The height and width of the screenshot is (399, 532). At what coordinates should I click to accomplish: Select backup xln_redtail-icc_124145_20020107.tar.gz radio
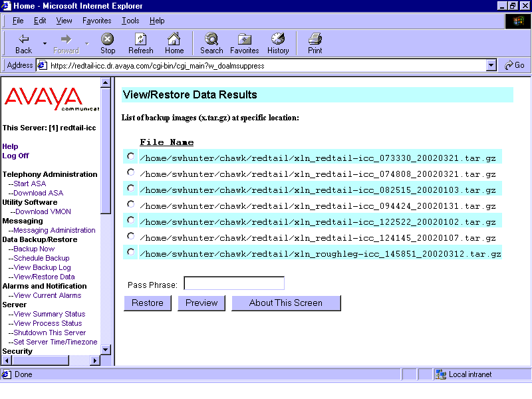(130, 236)
